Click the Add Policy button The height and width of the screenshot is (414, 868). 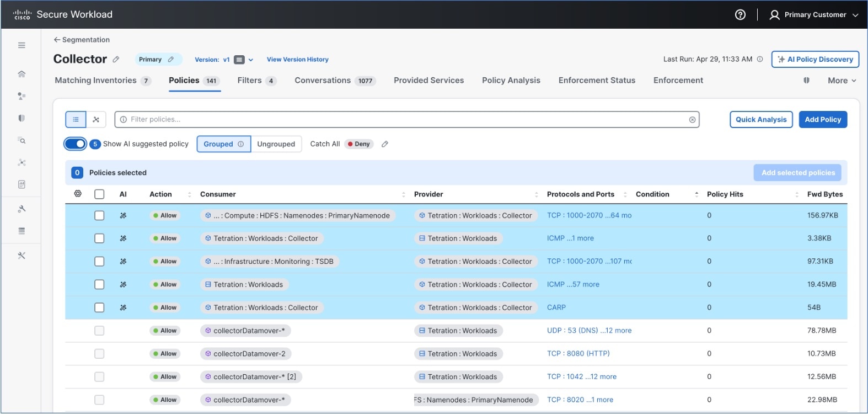point(822,120)
